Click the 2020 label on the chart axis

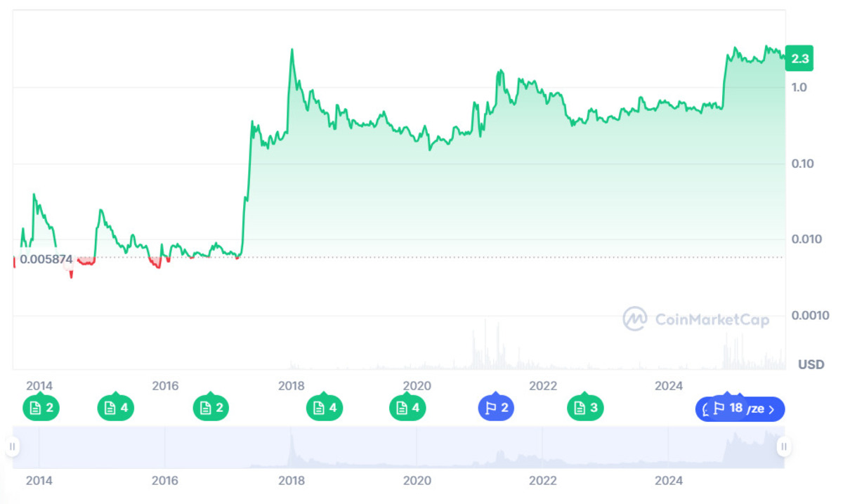point(417,386)
